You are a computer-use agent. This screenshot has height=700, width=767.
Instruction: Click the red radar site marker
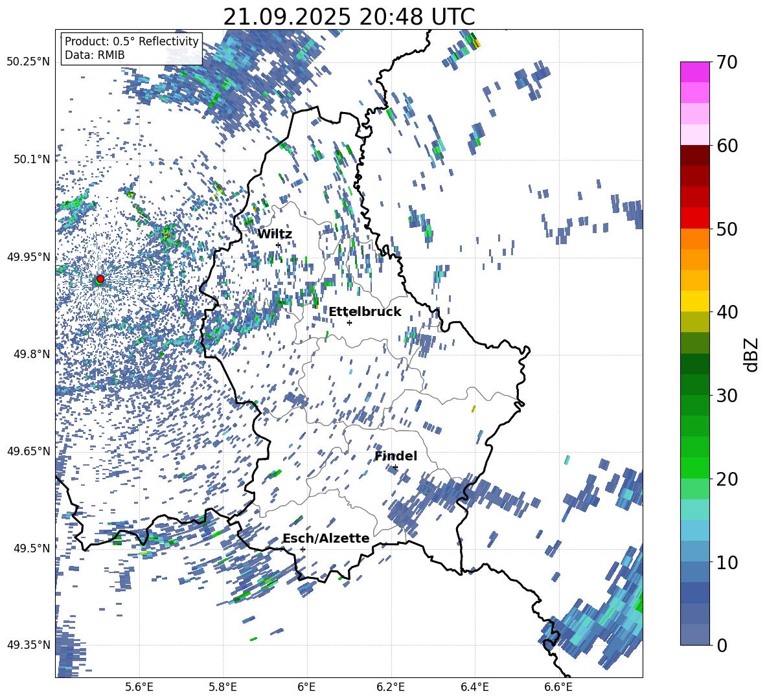tap(100, 278)
